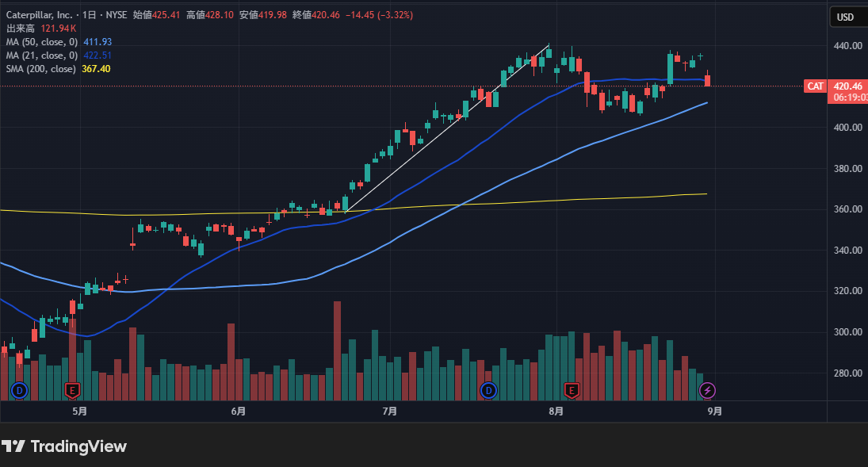Click the 300.00 price axis label
Screen dimensions: 868x467
(x=848, y=332)
